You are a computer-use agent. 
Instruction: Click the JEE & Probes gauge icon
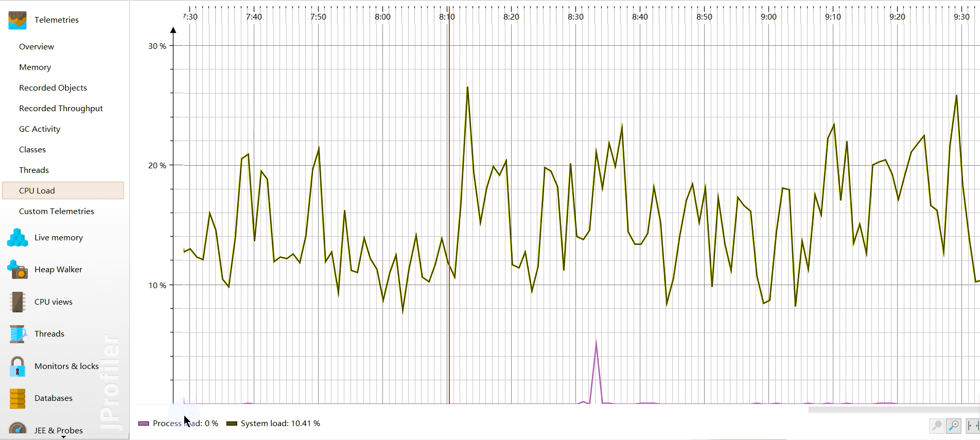click(17, 429)
